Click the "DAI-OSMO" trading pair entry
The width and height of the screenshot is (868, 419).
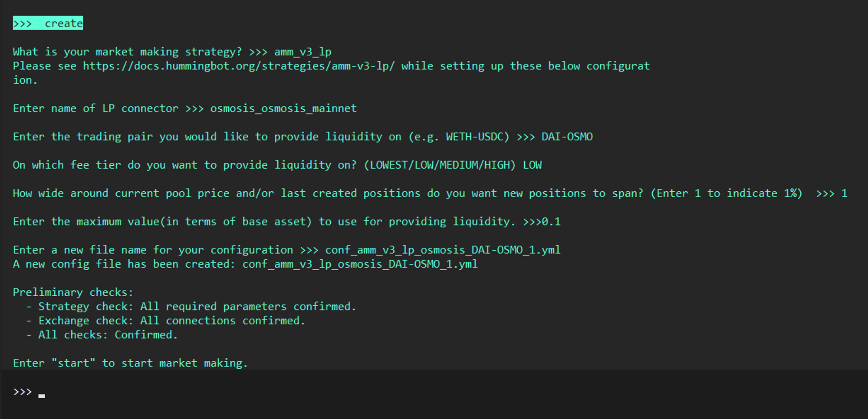[x=567, y=137]
